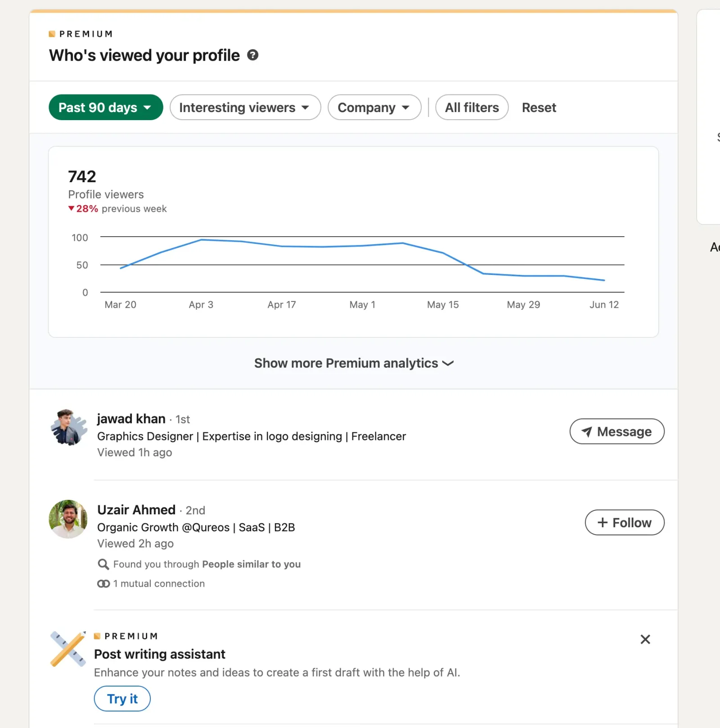
Task: Click the red 28% decrease indicator
Action: coord(83,209)
